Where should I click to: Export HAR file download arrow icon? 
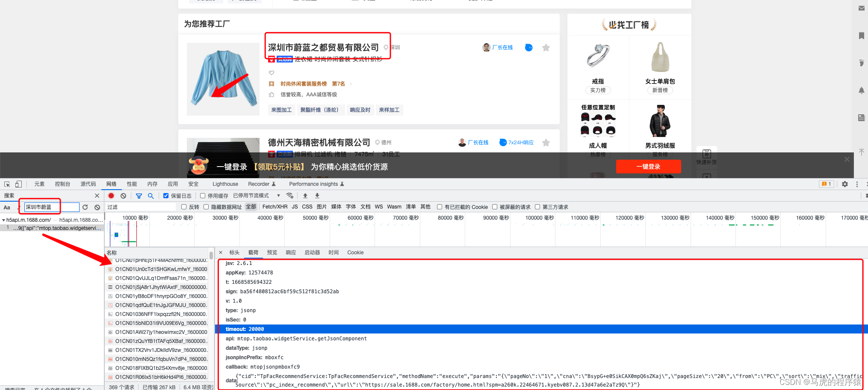click(317, 196)
